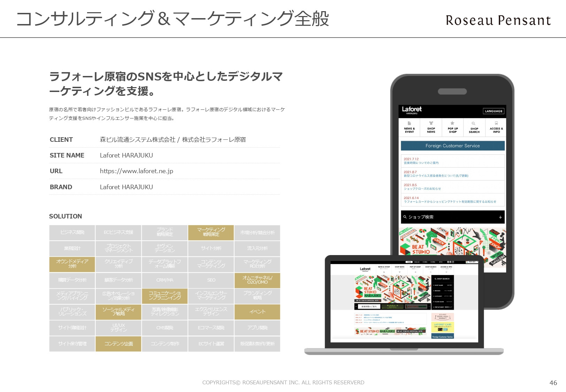The width and height of the screenshot is (566, 392).
Task: Select the 中文简体 language option
Action: coord(425,262)
